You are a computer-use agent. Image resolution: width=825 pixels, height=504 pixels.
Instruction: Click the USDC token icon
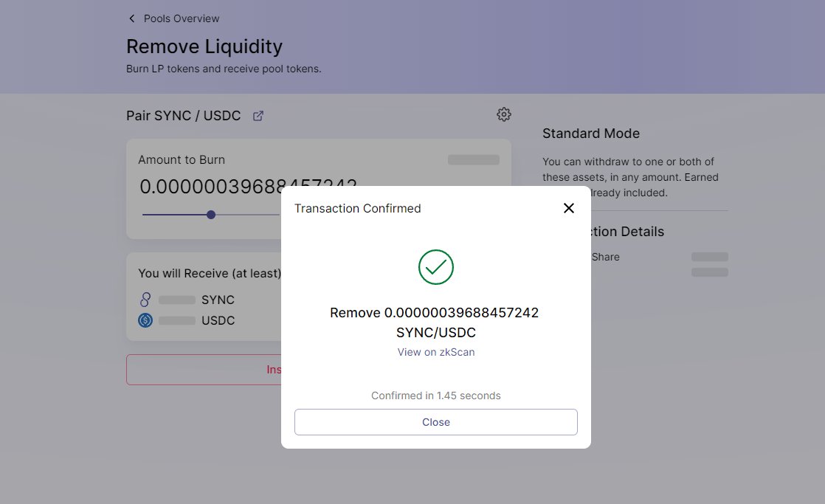[x=145, y=320]
